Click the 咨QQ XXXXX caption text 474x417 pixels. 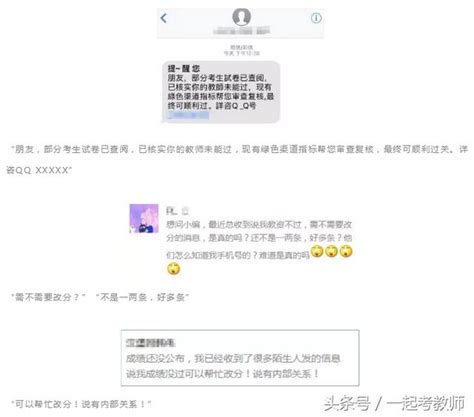pyautogui.click(x=39, y=170)
